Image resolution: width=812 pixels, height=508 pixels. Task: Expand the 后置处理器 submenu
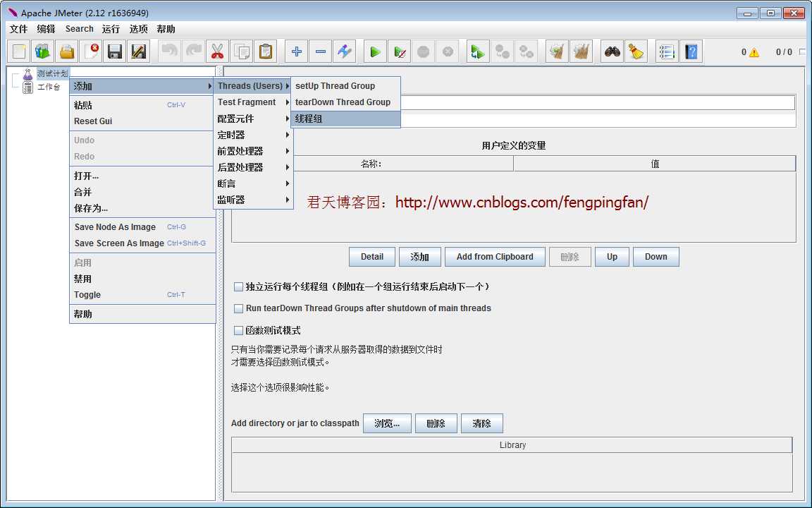(x=253, y=167)
